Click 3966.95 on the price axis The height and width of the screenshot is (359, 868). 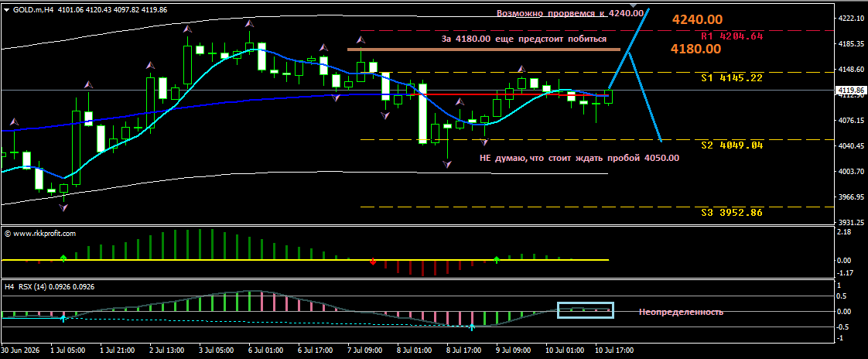852,197
